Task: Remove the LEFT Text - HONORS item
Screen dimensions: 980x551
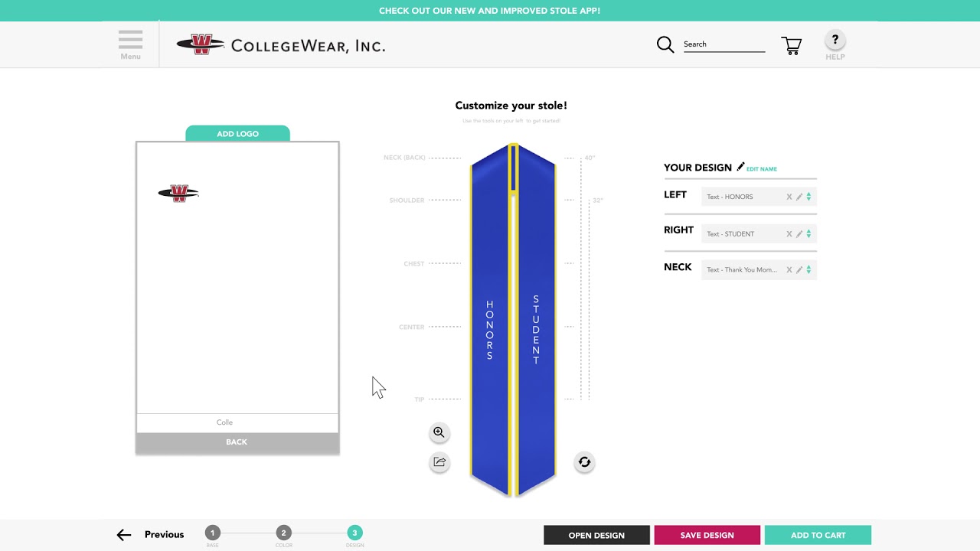Action: pyautogui.click(x=789, y=197)
